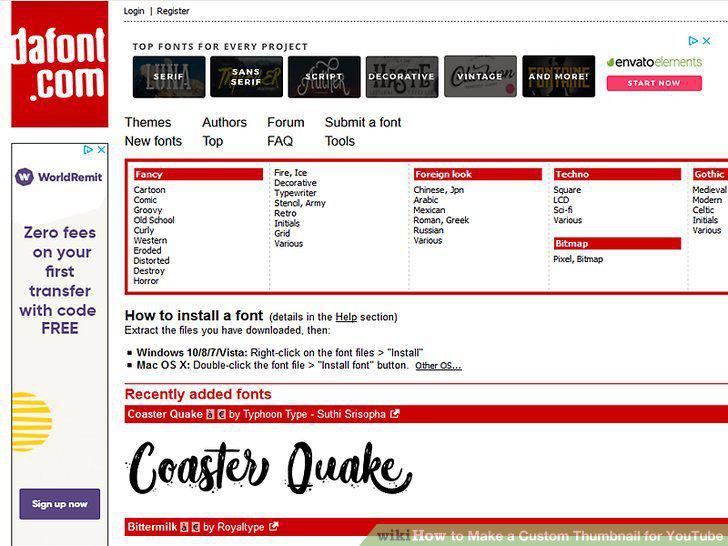
Task: Open external link icon after Suthi Srisopha
Action: click(395, 414)
